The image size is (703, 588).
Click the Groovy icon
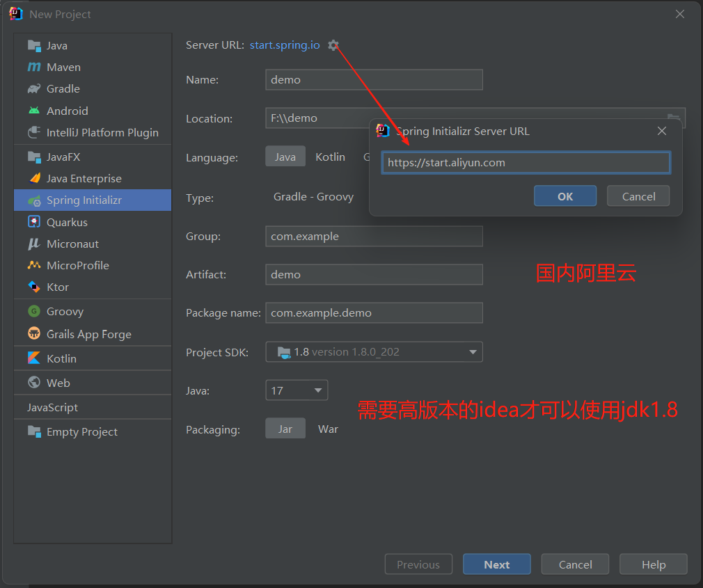click(34, 311)
